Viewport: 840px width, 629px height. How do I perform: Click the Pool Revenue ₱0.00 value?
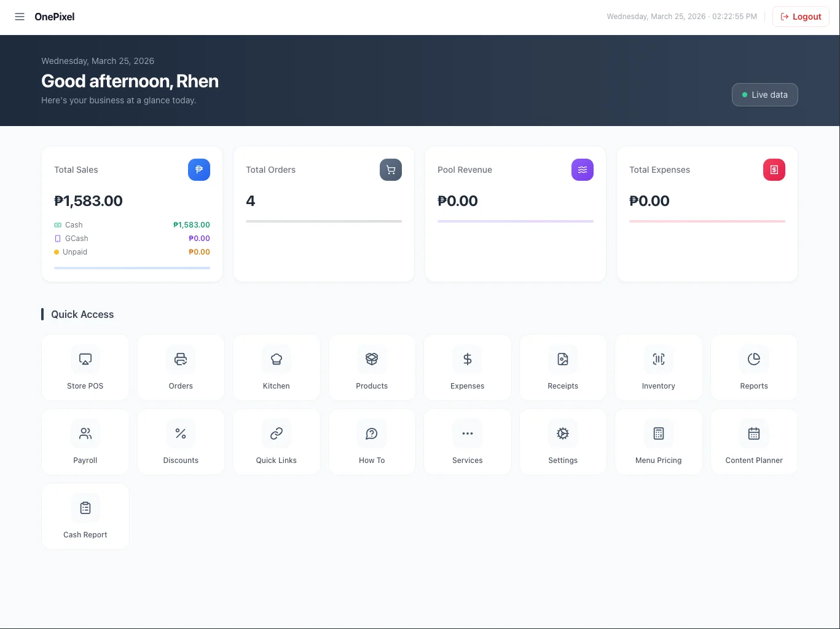pos(458,201)
